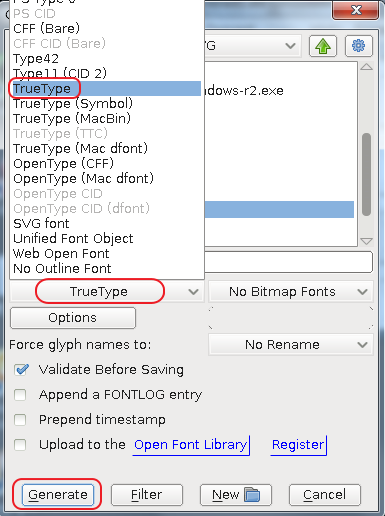Enable Append a FONTLOG entry
385x516 pixels.
click(x=20, y=395)
